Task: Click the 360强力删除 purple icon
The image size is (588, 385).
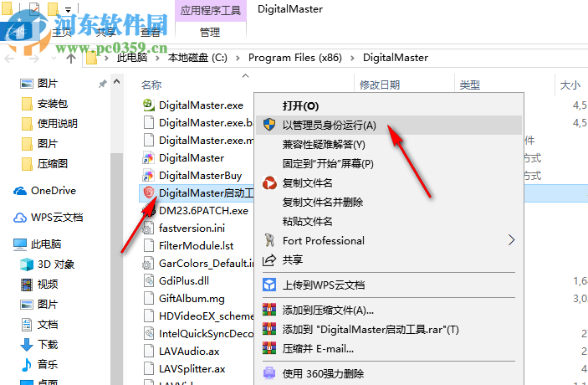Action: [269, 373]
